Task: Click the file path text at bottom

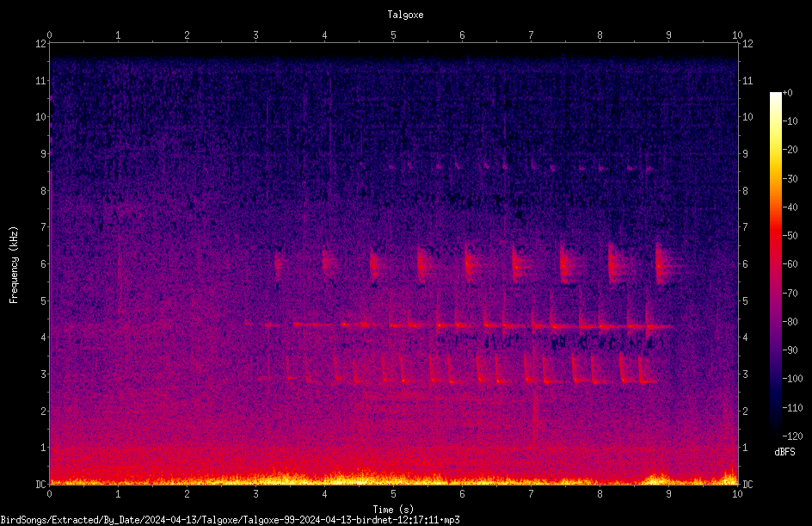Action: [x=230, y=520]
